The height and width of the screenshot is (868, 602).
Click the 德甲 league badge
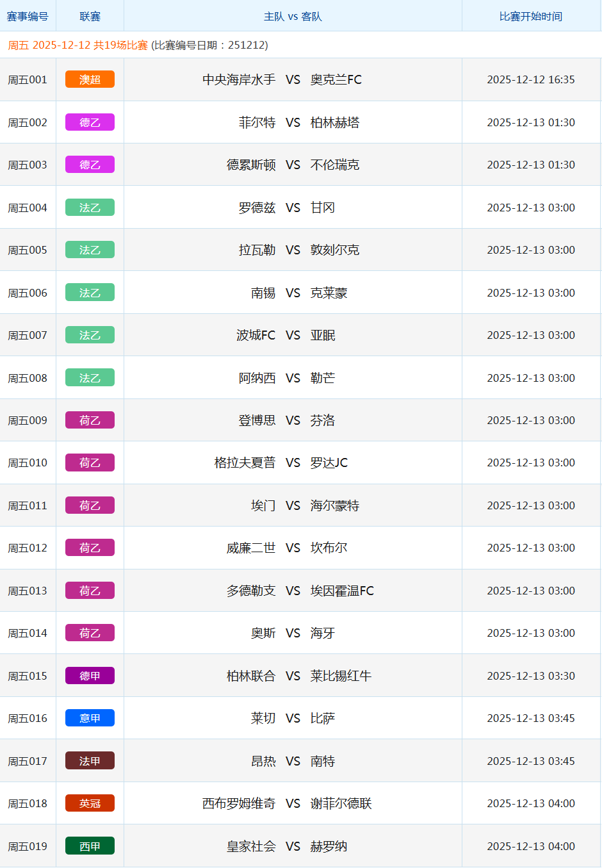tap(90, 676)
